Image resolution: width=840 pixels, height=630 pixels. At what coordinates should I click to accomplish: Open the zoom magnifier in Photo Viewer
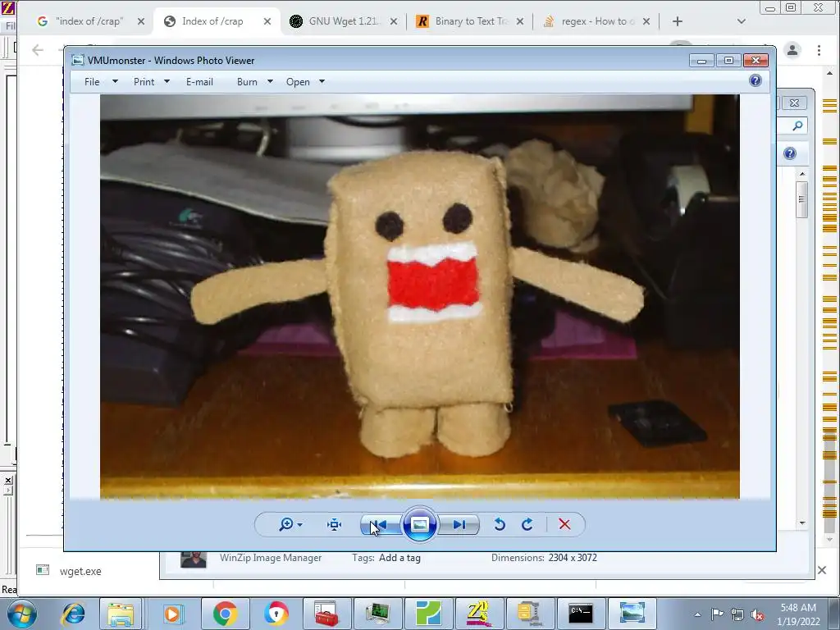pos(286,524)
